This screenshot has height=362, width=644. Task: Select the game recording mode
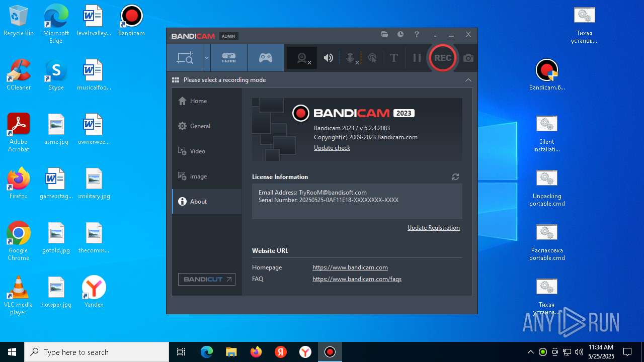(266, 58)
